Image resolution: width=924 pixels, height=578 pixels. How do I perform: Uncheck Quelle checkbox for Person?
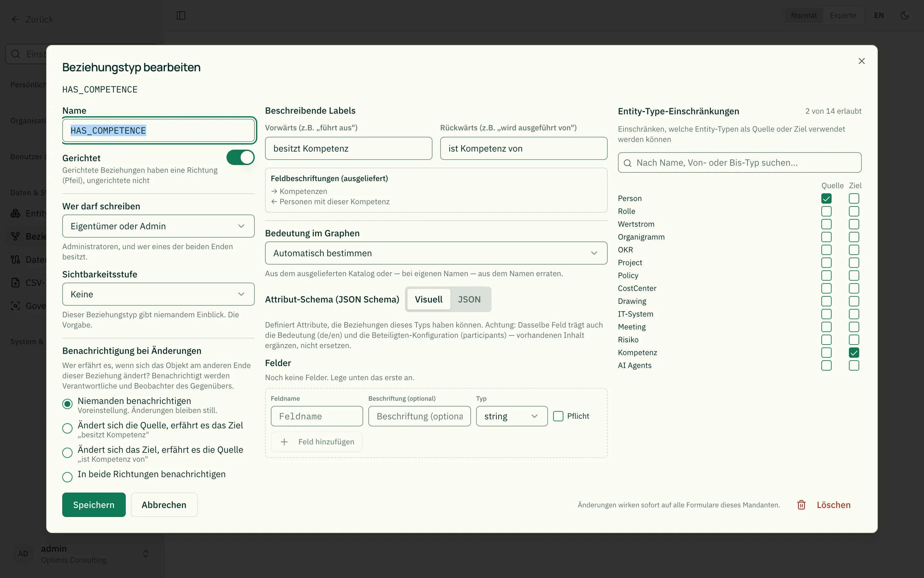point(826,198)
